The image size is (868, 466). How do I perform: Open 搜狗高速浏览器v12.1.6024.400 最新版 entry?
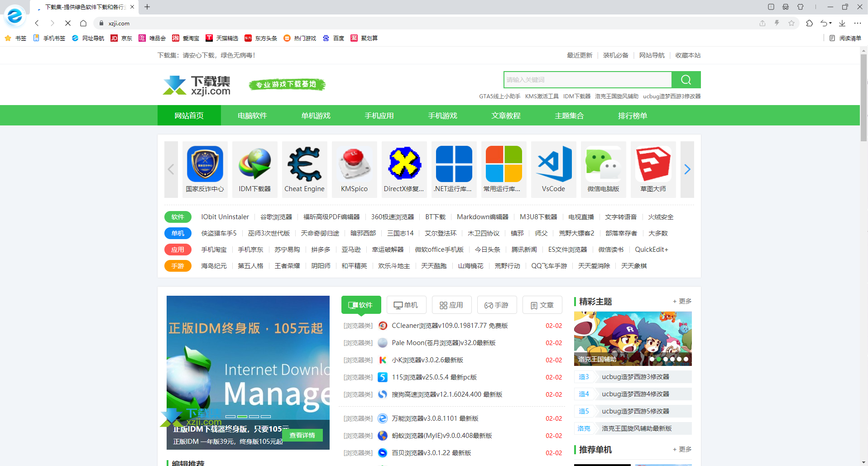[447, 394]
